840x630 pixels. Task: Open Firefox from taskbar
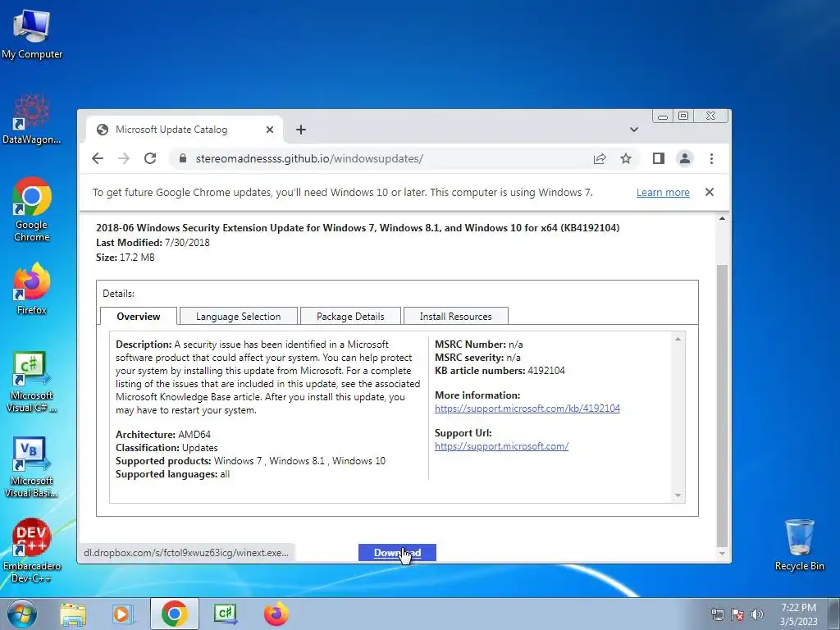coord(276,614)
